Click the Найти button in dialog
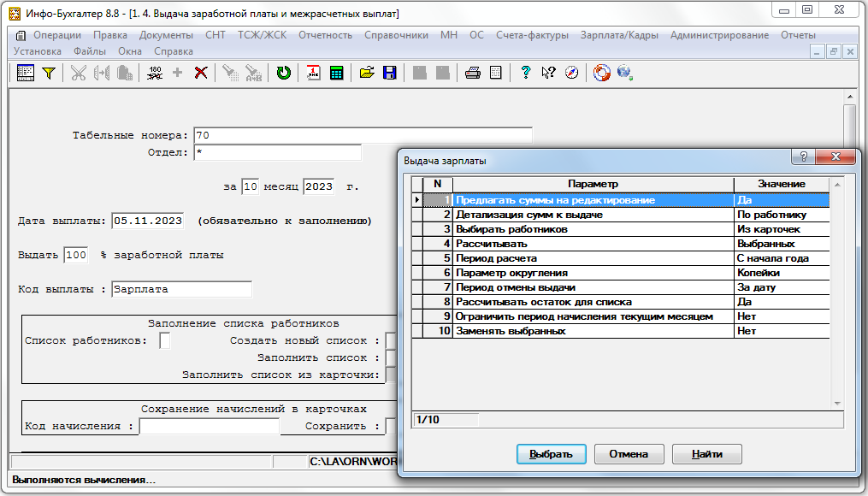Screen dimensions: 868x496 coord(707,454)
